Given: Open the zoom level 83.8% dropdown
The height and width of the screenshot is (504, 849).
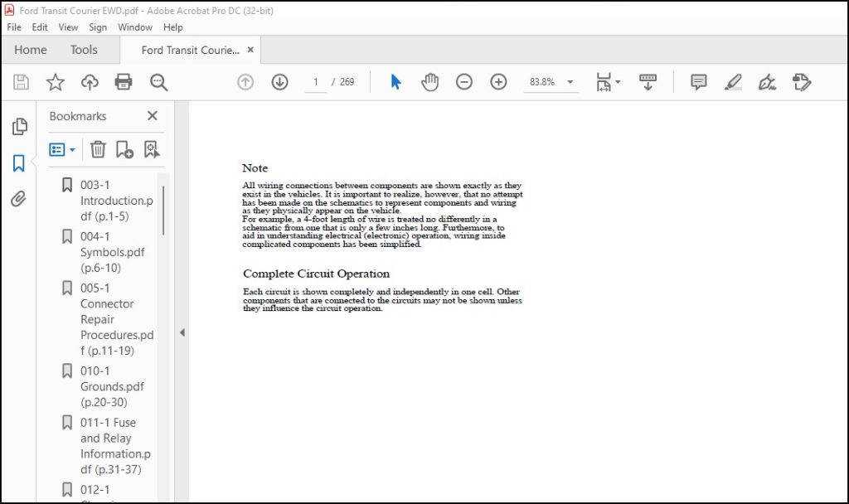Looking at the screenshot, I should (x=570, y=82).
